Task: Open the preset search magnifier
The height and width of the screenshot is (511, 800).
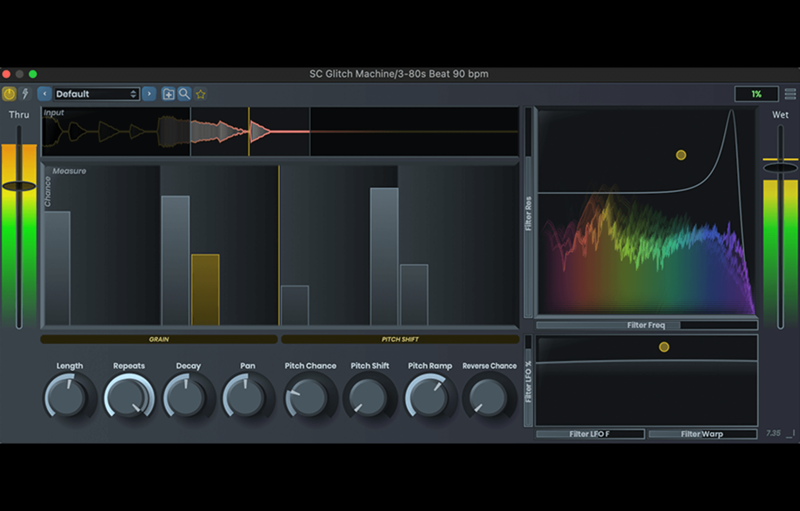Action: (184, 94)
